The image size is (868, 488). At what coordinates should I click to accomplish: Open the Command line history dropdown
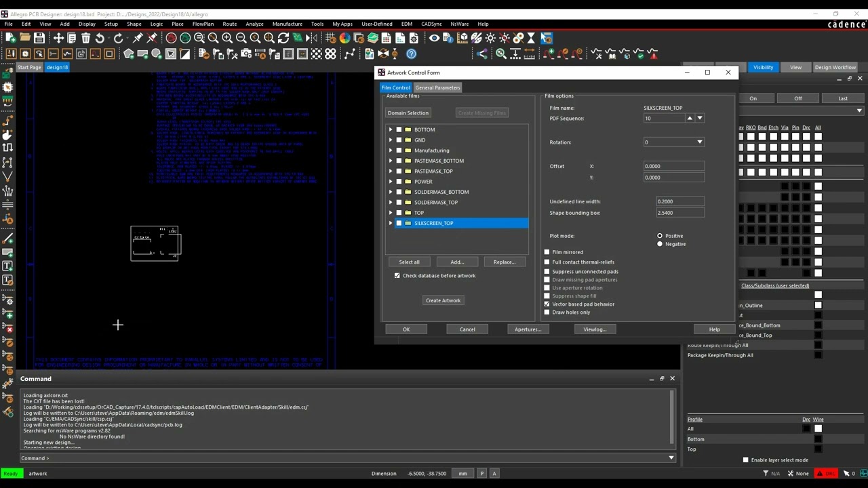pos(671,458)
